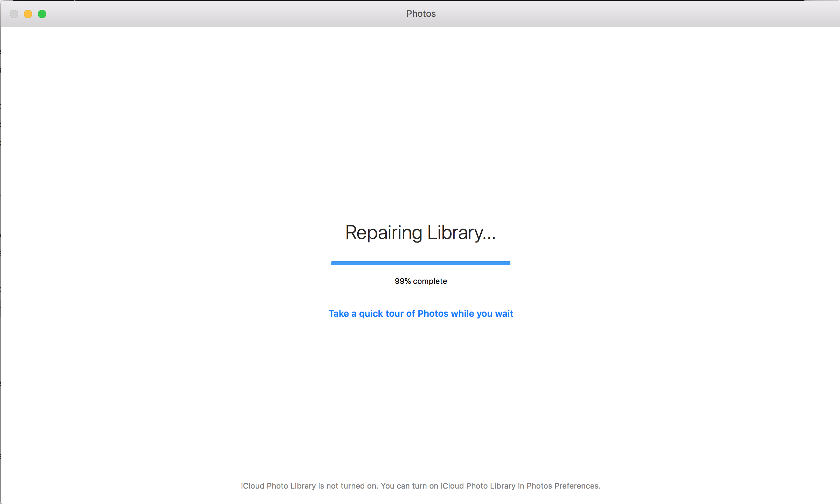Click the blue repair progress bar
Screen dimensions: 840x504
pyautogui.click(x=420, y=263)
